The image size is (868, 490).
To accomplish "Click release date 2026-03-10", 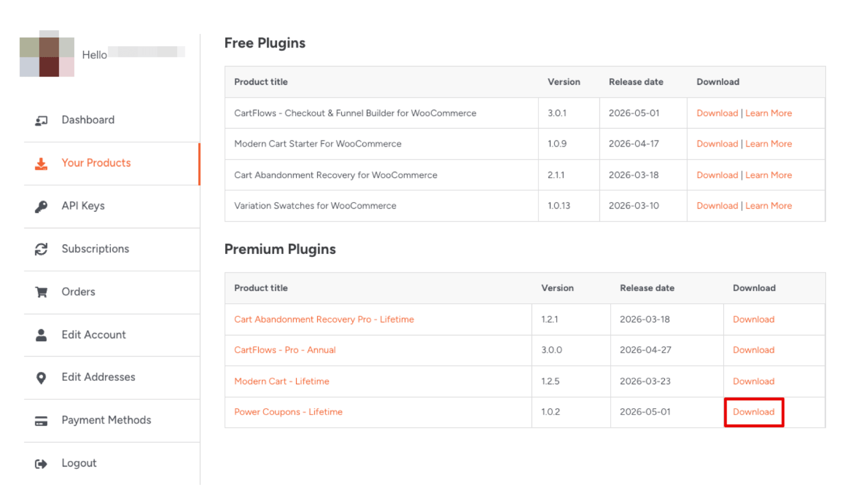I will 634,206.
